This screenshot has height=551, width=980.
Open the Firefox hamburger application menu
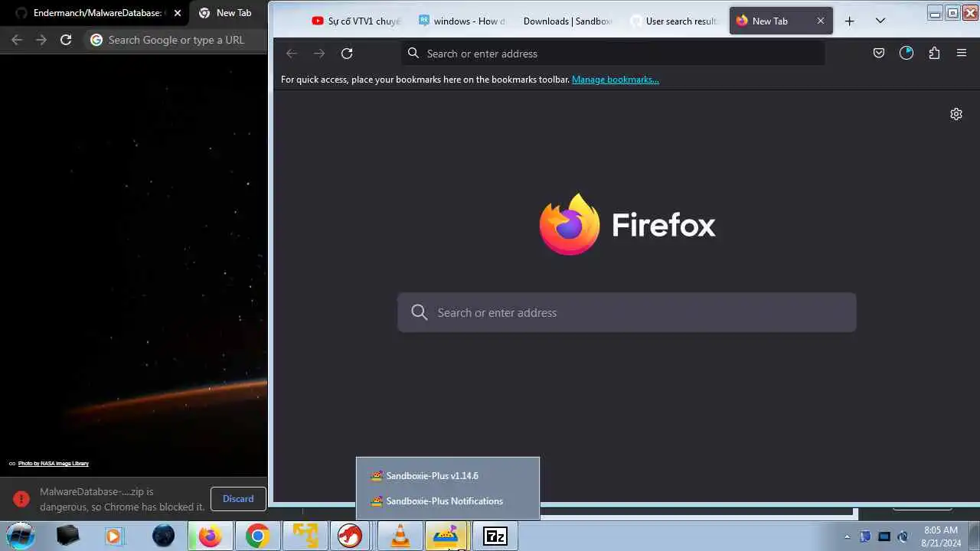click(962, 54)
